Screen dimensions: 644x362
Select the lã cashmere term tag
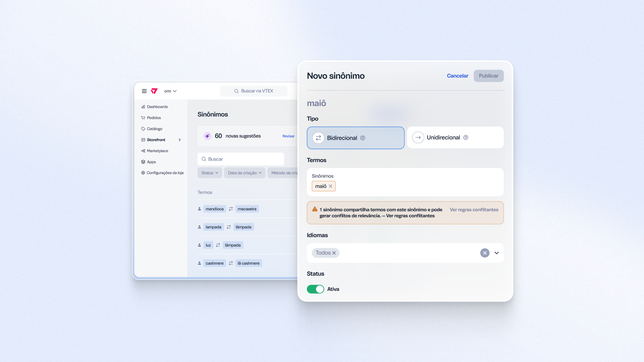(249, 263)
